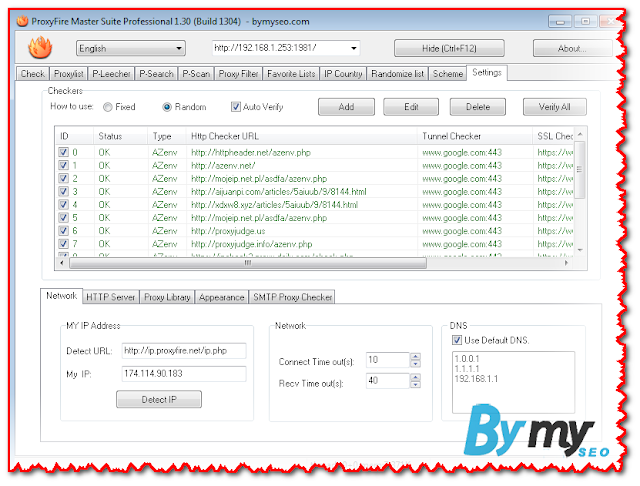Open the P-Scan tab

point(196,74)
